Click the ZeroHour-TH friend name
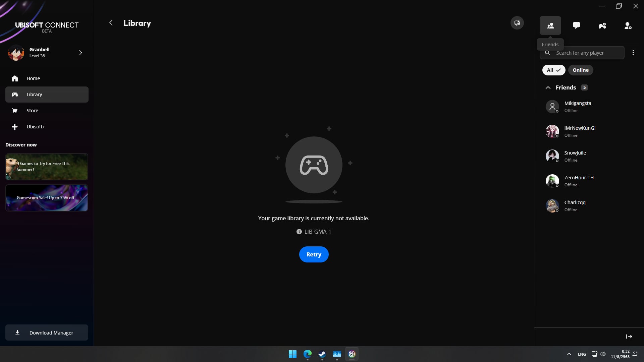644x362 pixels. [579, 178]
